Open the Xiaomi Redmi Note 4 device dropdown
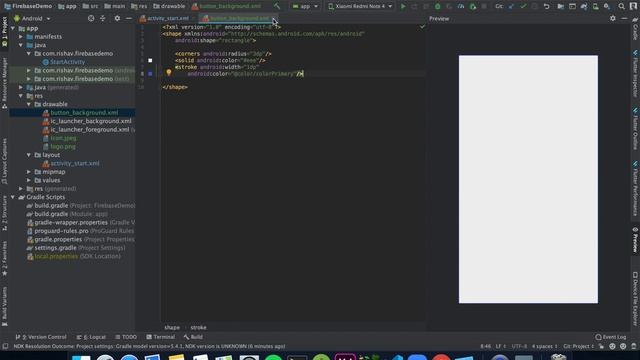Viewport: 640px width, 360px height. (x=360, y=6)
